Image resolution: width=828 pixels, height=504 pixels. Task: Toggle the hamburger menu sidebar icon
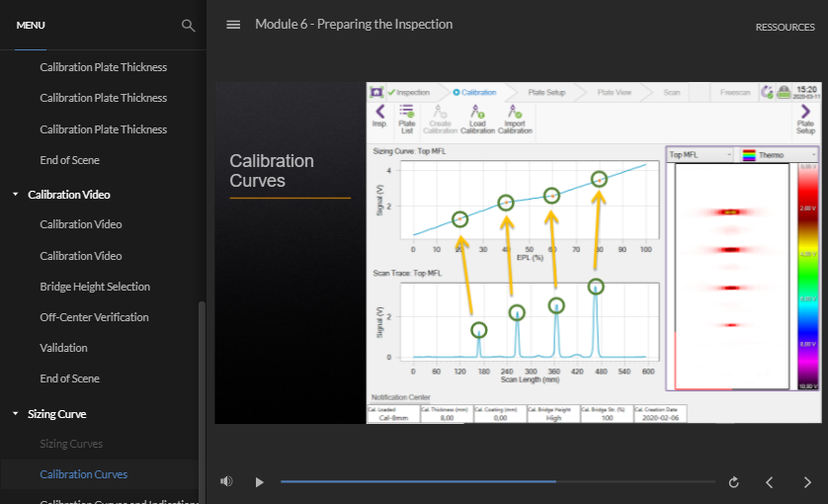click(233, 25)
